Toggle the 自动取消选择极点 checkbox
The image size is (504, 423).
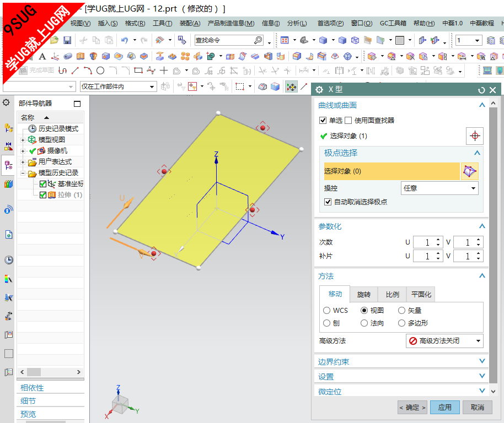328,202
